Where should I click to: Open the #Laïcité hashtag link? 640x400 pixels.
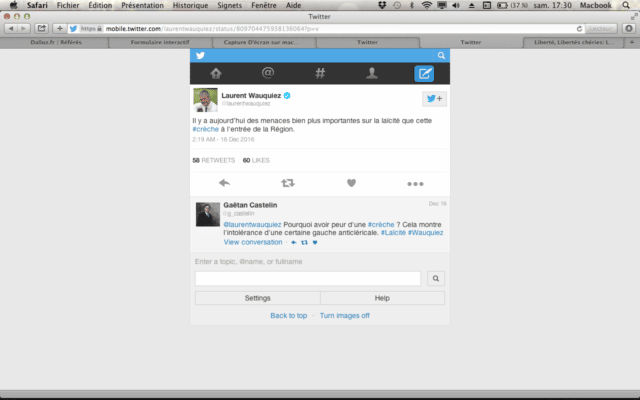click(x=393, y=233)
